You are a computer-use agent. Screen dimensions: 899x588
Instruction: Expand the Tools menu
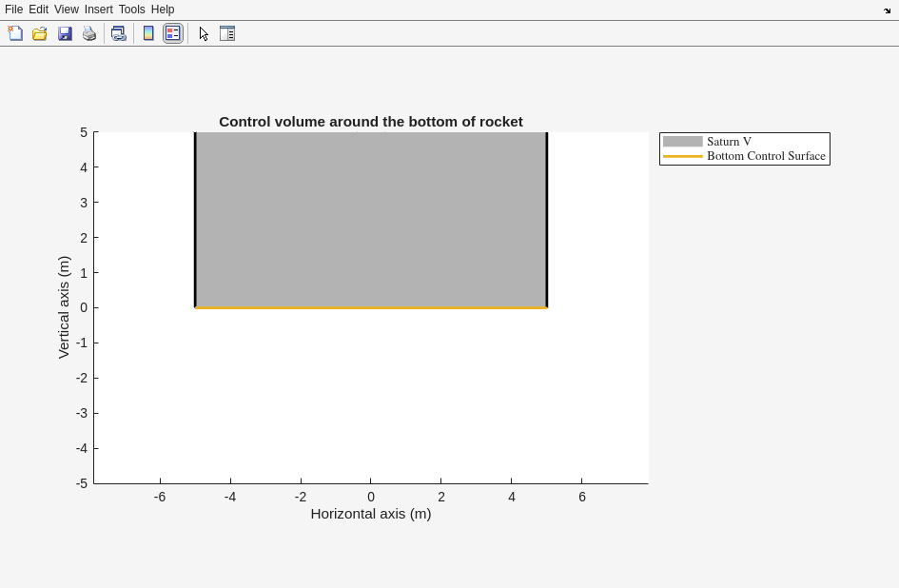point(131,10)
